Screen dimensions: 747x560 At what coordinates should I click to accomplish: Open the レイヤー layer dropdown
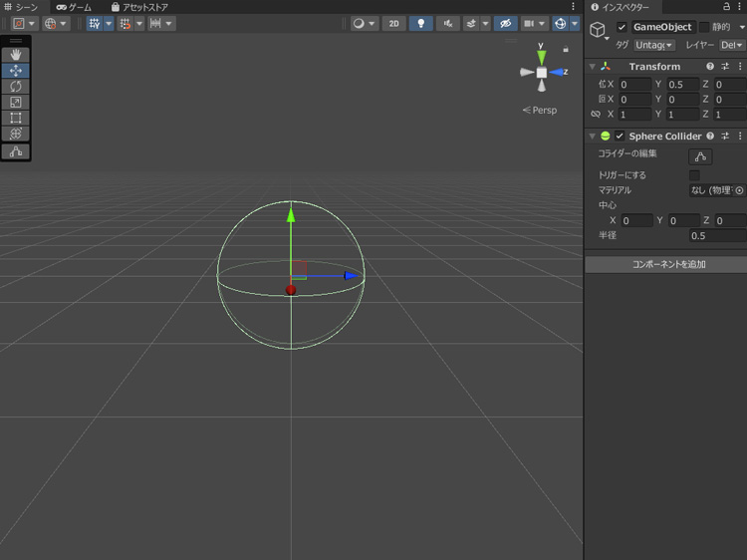tap(730, 45)
